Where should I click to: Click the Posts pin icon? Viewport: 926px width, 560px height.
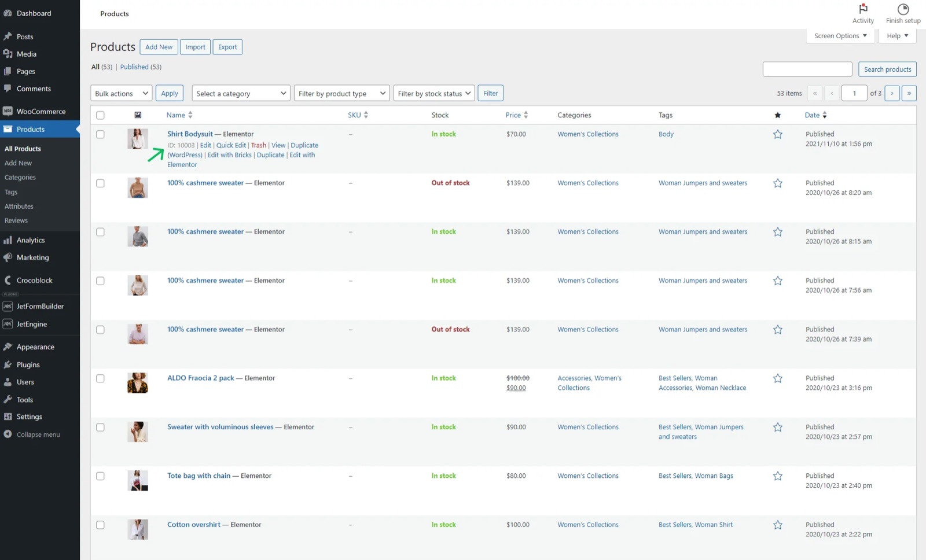click(x=8, y=36)
